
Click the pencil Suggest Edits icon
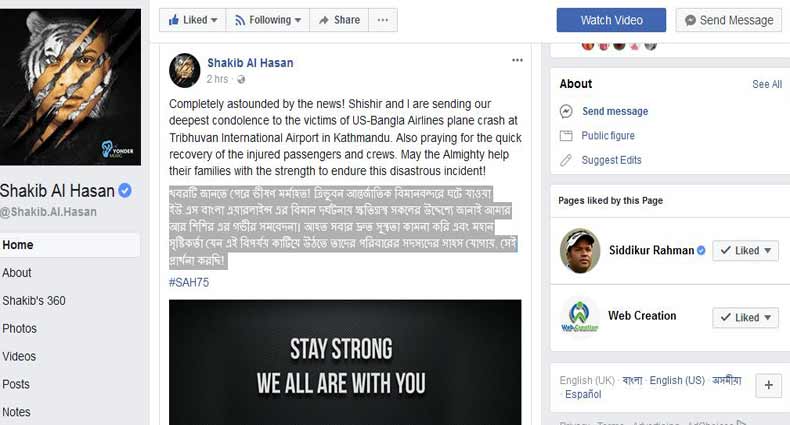(x=566, y=160)
